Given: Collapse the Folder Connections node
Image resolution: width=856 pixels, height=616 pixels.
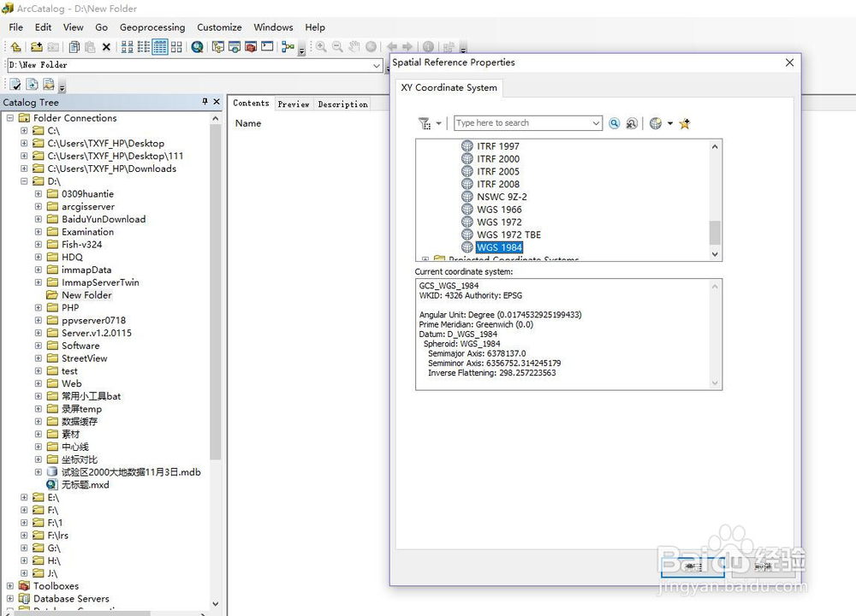Looking at the screenshot, I should (x=9, y=118).
